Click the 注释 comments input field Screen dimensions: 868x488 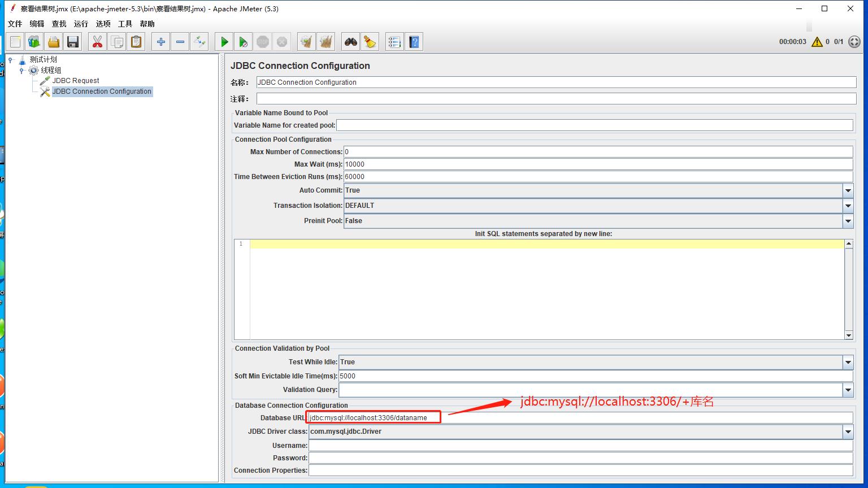(x=556, y=98)
